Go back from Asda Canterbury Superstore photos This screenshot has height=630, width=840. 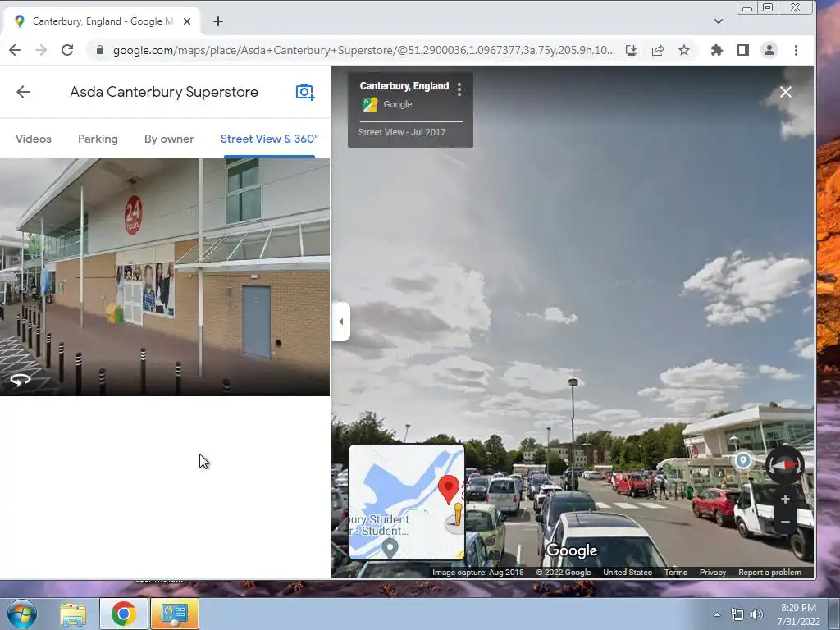pyautogui.click(x=23, y=92)
